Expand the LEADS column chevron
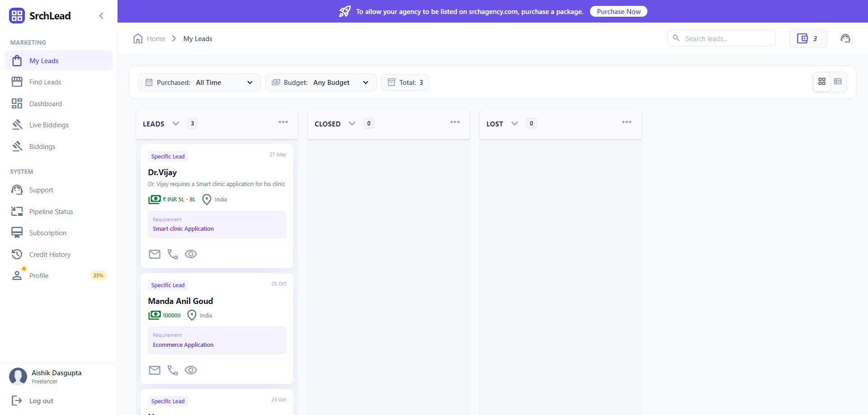Viewport: 868px width, 415px height. click(176, 123)
